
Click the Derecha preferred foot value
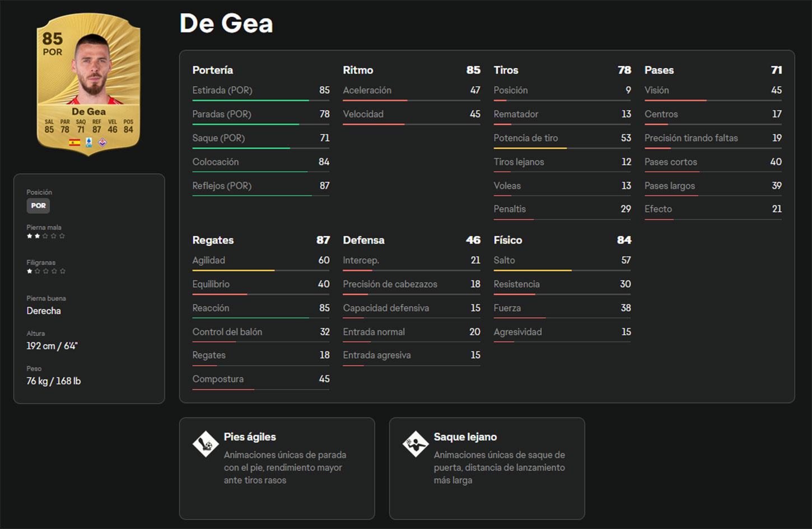[x=44, y=311]
